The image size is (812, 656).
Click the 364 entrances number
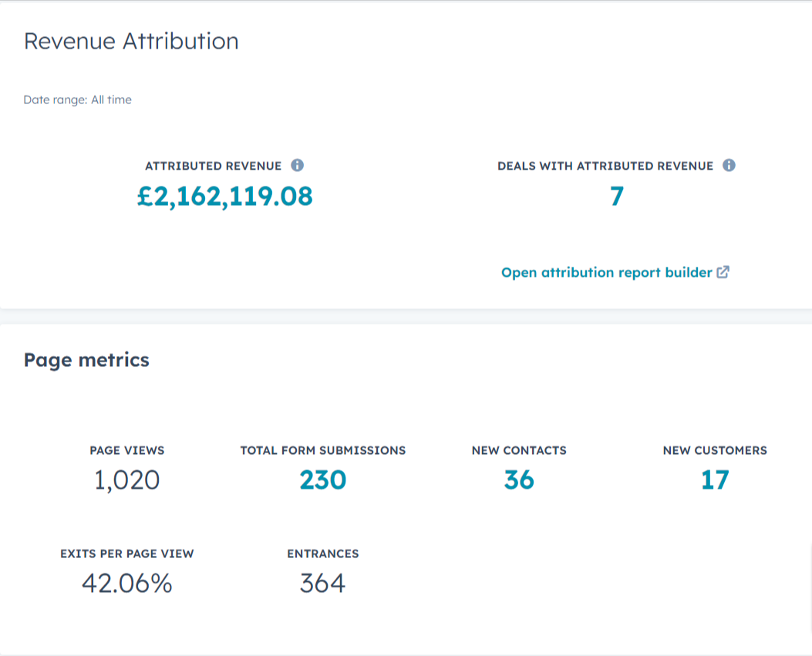(322, 584)
